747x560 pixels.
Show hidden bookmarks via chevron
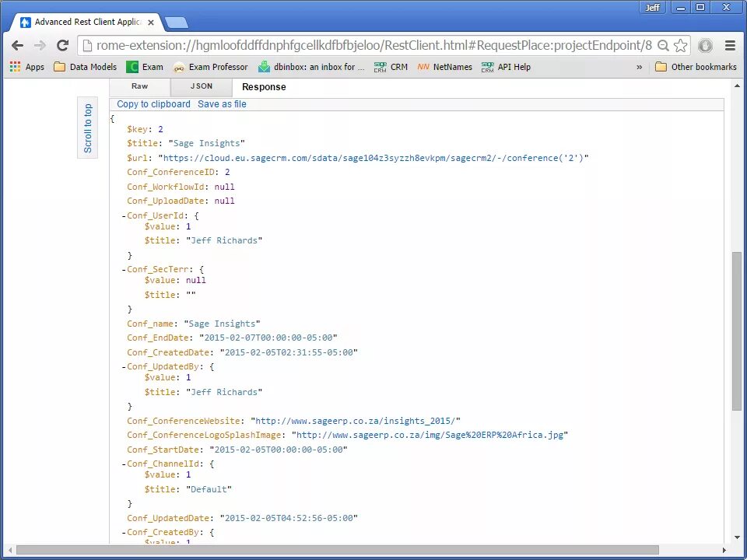click(x=640, y=67)
